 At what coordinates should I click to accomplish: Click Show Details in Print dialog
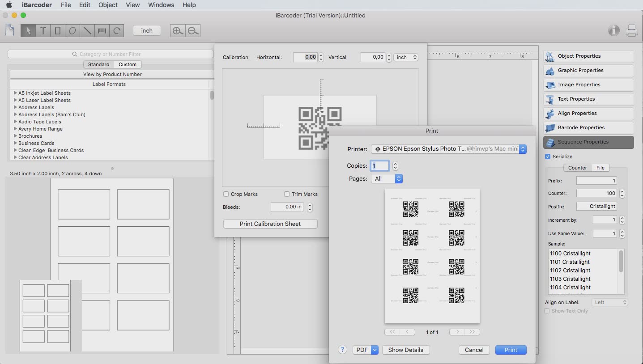[x=405, y=350]
